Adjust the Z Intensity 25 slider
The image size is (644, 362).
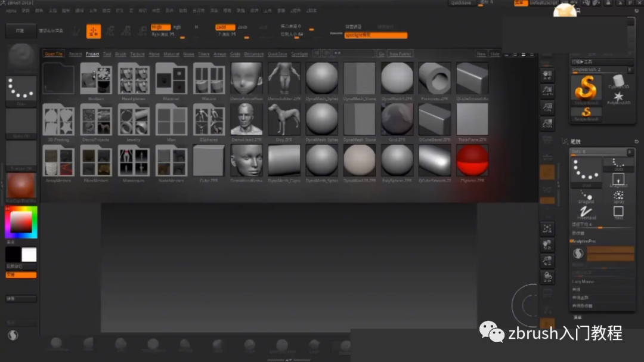point(233,35)
